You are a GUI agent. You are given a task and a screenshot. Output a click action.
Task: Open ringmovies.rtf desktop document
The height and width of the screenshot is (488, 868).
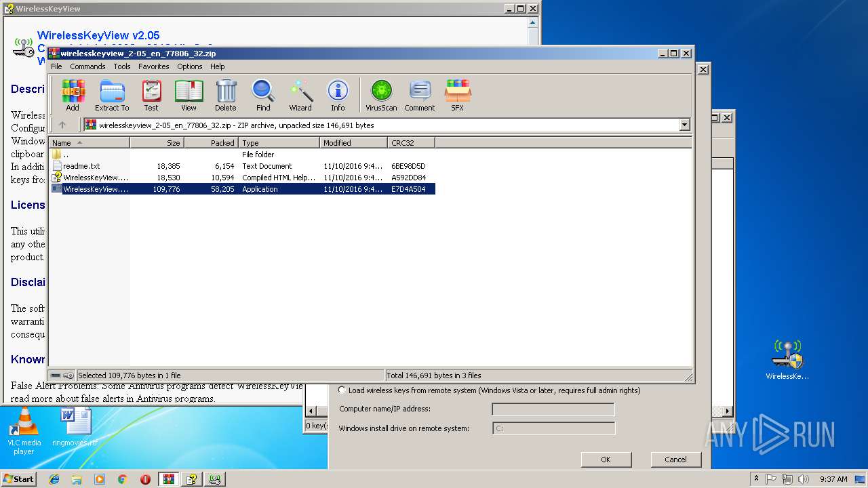click(75, 427)
